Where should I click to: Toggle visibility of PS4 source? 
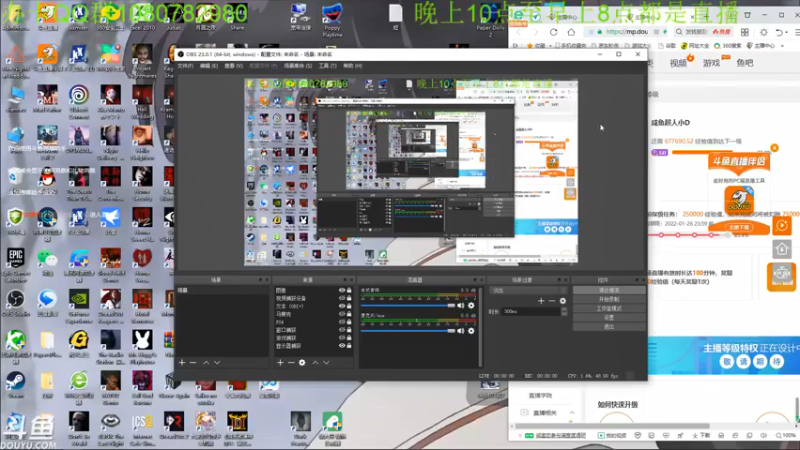coord(342,322)
